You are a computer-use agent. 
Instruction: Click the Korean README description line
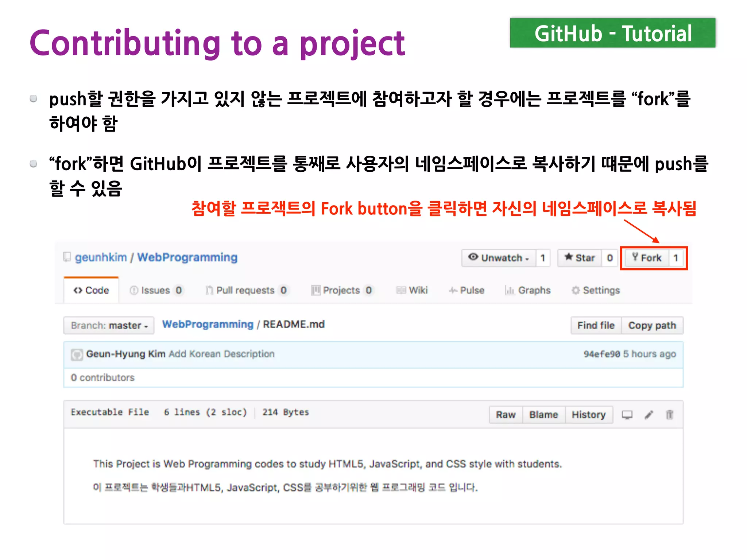pyautogui.click(x=285, y=487)
